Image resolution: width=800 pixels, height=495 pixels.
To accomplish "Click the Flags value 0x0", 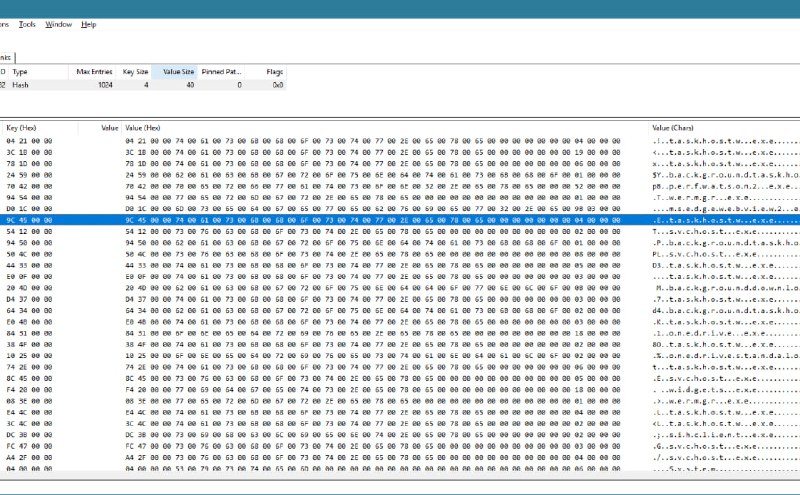I will [x=278, y=85].
